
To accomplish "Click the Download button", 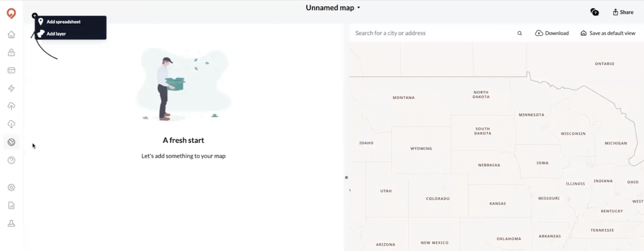I will coord(552,33).
